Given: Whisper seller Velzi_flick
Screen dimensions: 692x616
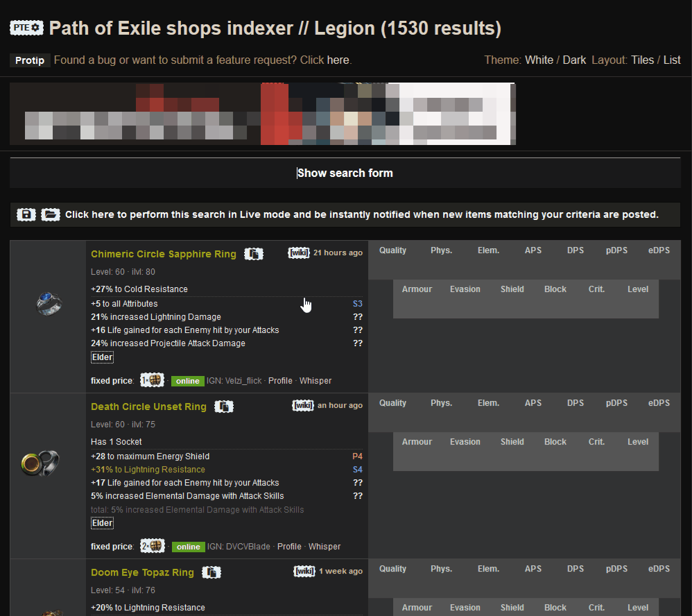Looking at the screenshot, I should pos(315,381).
